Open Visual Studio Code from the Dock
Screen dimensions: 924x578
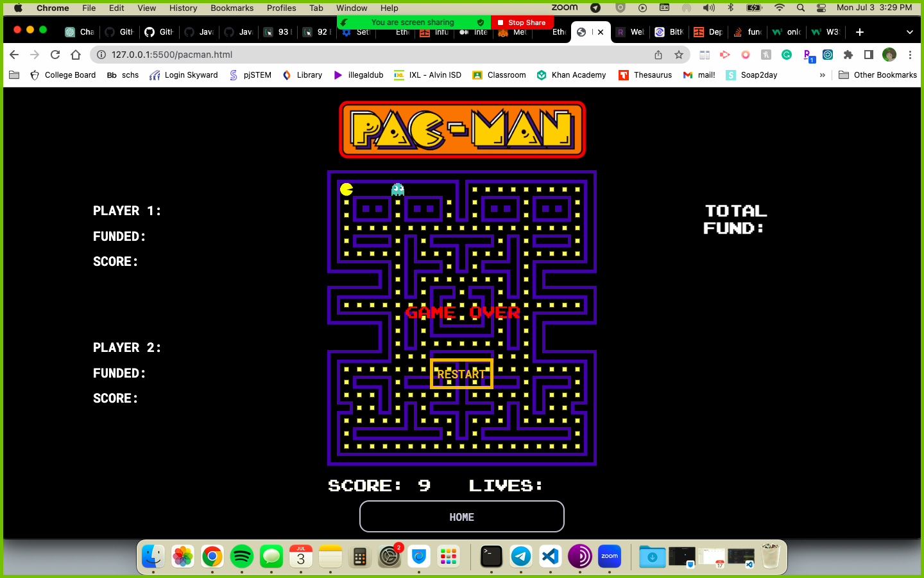tap(551, 556)
